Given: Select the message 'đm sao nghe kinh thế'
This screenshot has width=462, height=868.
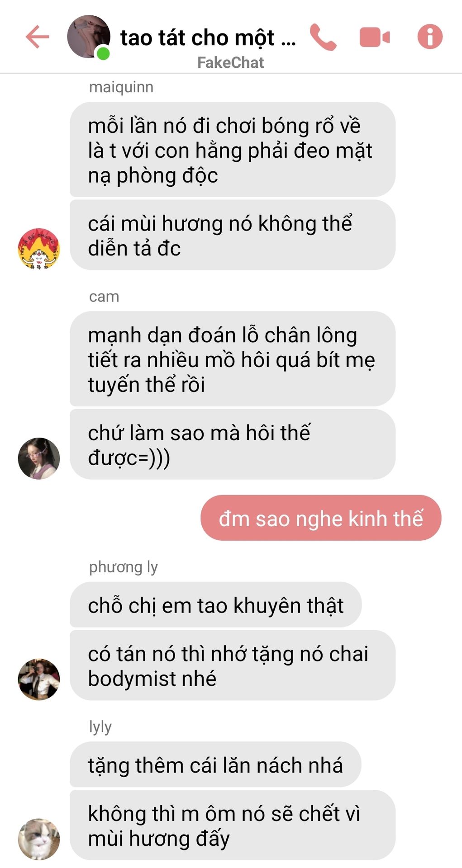Looking at the screenshot, I should point(321,518).
